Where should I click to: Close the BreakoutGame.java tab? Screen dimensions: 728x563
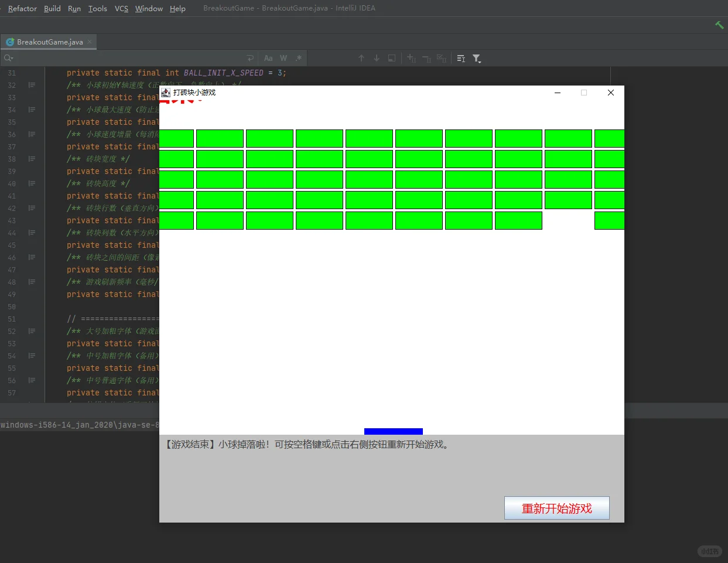coord(90,42)
